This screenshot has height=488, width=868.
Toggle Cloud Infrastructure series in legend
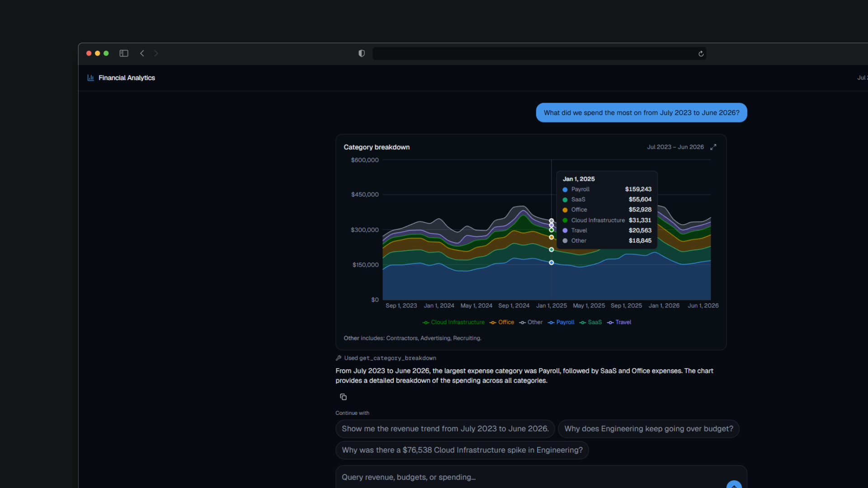(453, 322)
